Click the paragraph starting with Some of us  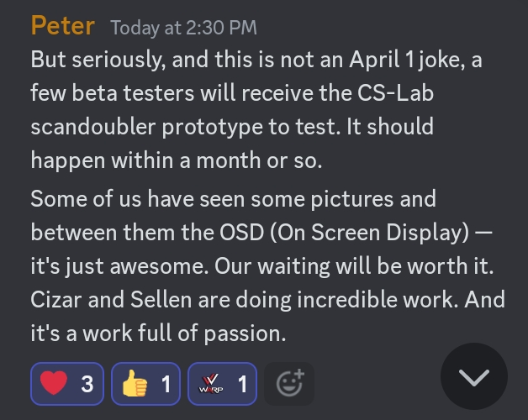[267, 266]
